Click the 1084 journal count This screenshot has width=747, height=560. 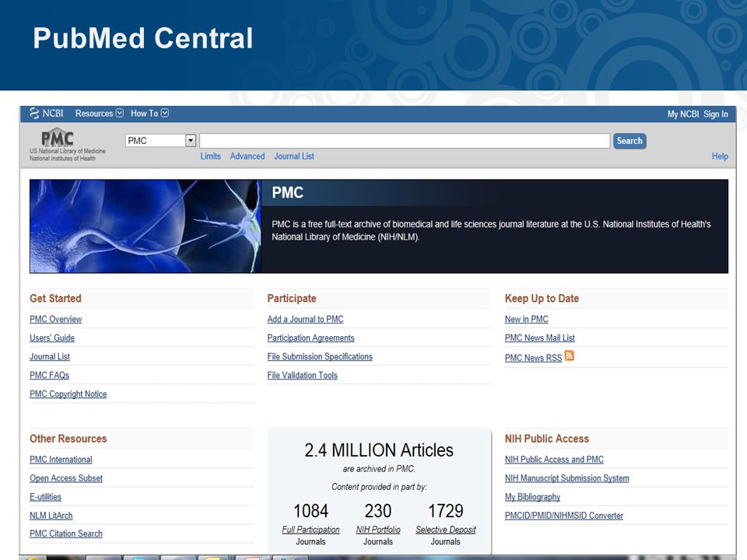[x=310, y=511]
